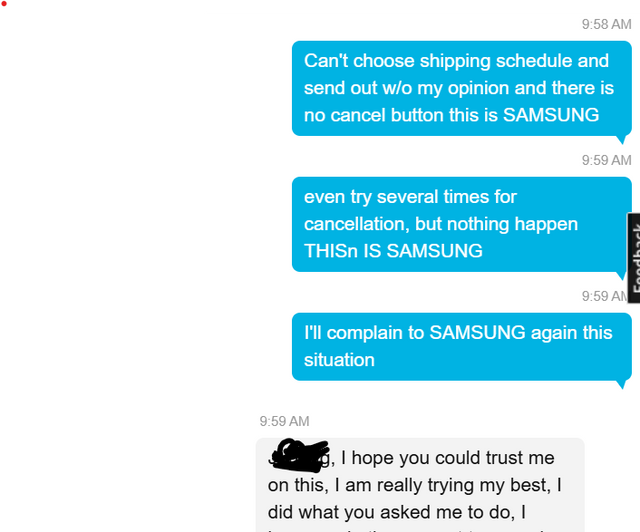This screenshot has height=532, width=640.
Task: Click 'did what you asked me to do' line
Action: 397,512
